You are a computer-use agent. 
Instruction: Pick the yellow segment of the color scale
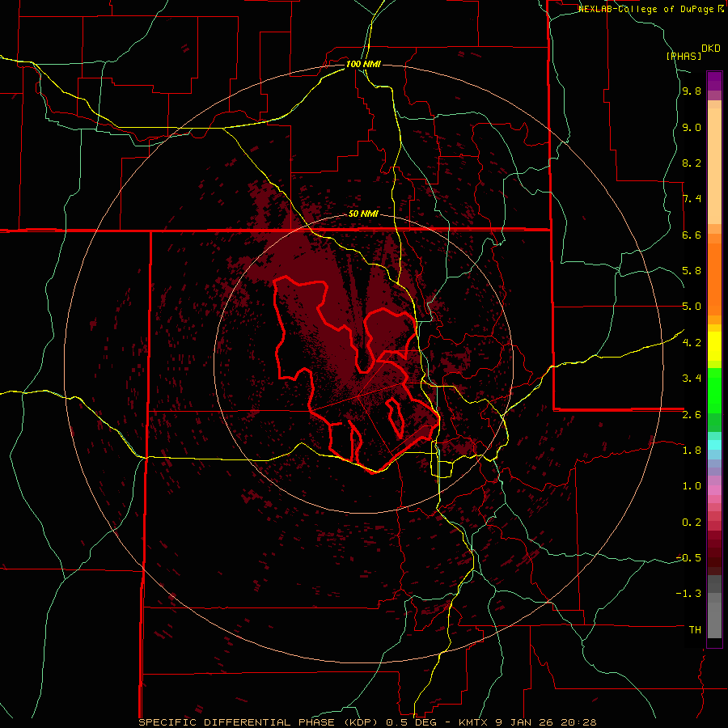coord(714,346)
